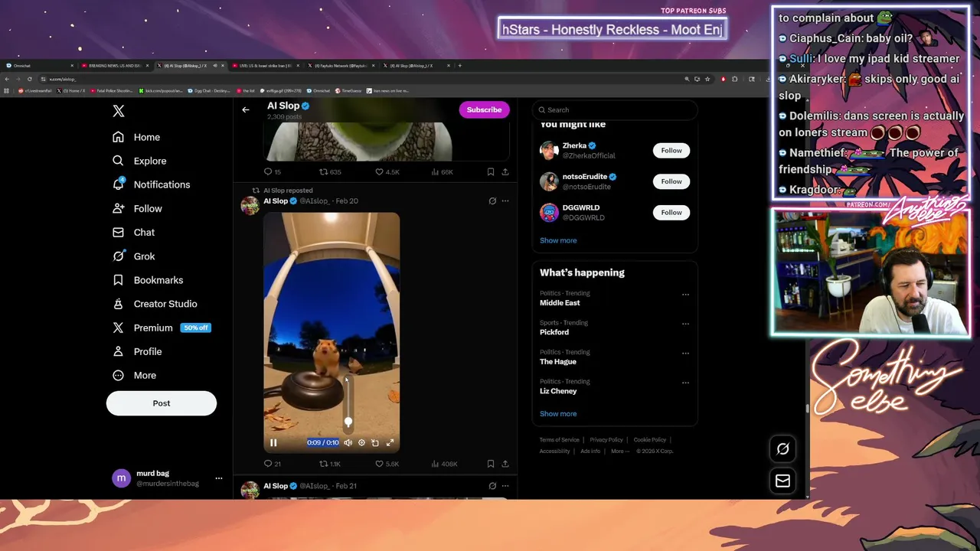Viewport: 980px width, 551px height.
Task: View analytics of post with 66K views
Action: tap(443, 172)
